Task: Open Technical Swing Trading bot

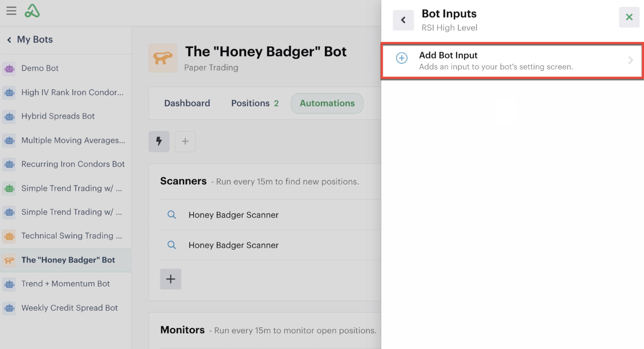Action: pyautogui.click(x=66, y=236)
